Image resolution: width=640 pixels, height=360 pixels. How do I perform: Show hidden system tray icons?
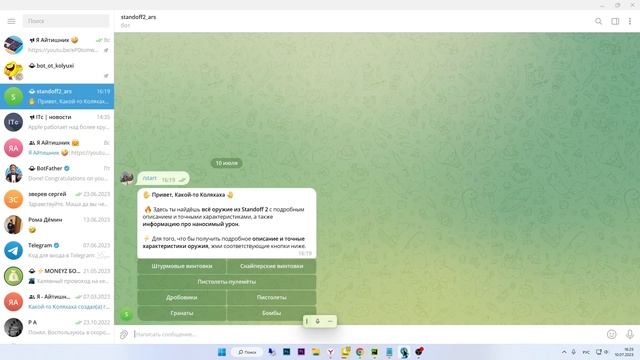click(564, 352)
